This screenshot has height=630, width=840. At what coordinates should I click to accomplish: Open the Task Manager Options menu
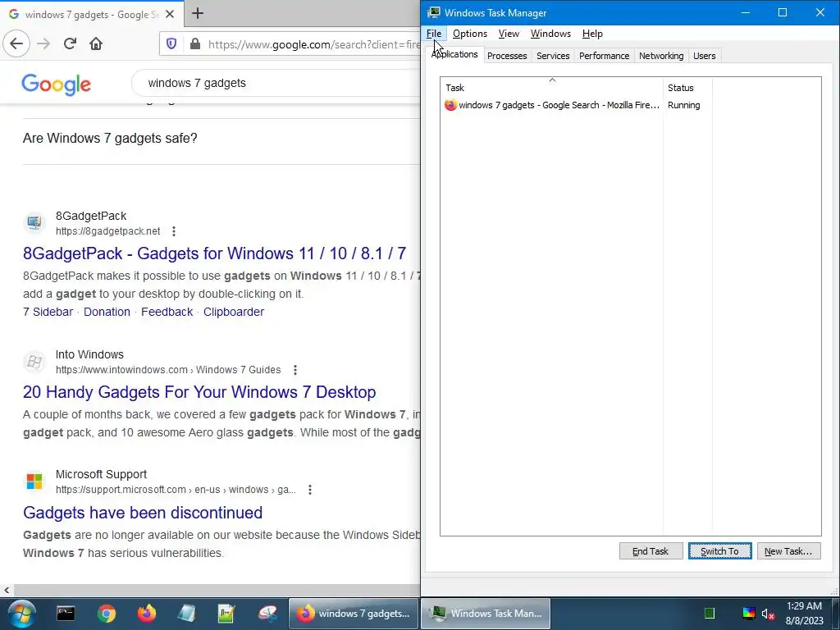click(470, 34)
